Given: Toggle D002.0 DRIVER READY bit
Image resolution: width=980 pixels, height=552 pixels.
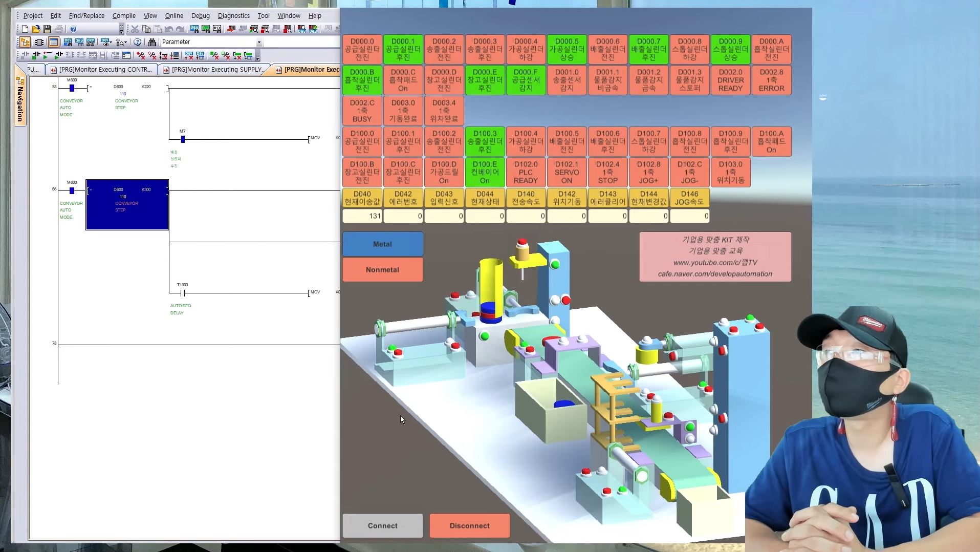Looking at the screenshot, I should 730,80.
